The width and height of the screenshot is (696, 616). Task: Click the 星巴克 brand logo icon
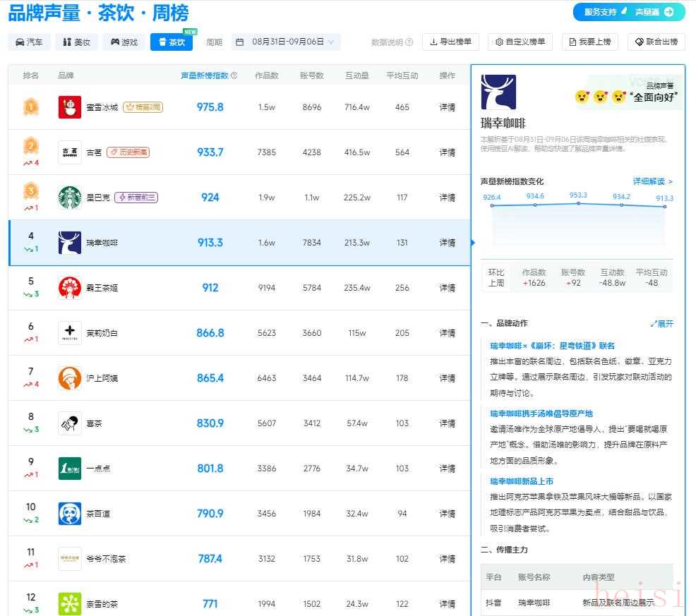tap(69, 198)
